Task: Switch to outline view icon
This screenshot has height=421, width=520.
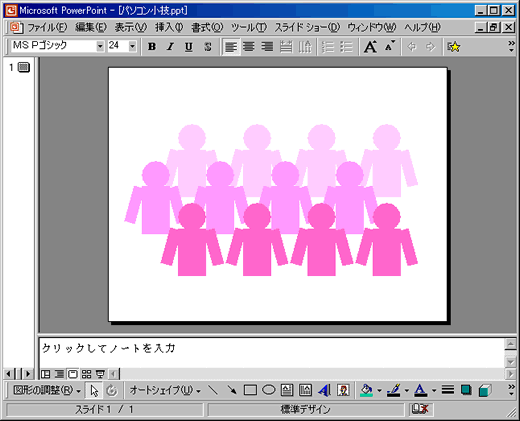Action: click(59, 374)
